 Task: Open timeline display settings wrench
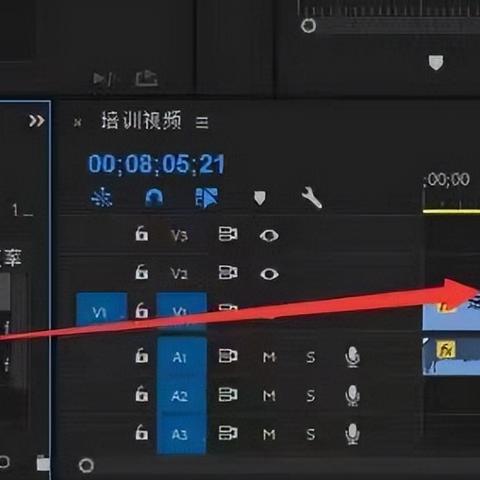click(x=312, y=198)
